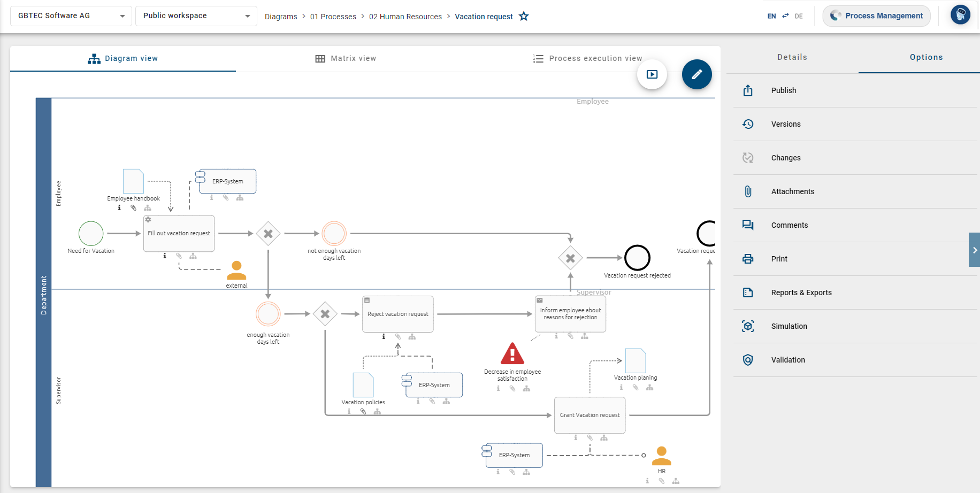The height and width of the screenshot is (493, 980).
Task: Select the Employee handbook document icon
Action: 133,181
